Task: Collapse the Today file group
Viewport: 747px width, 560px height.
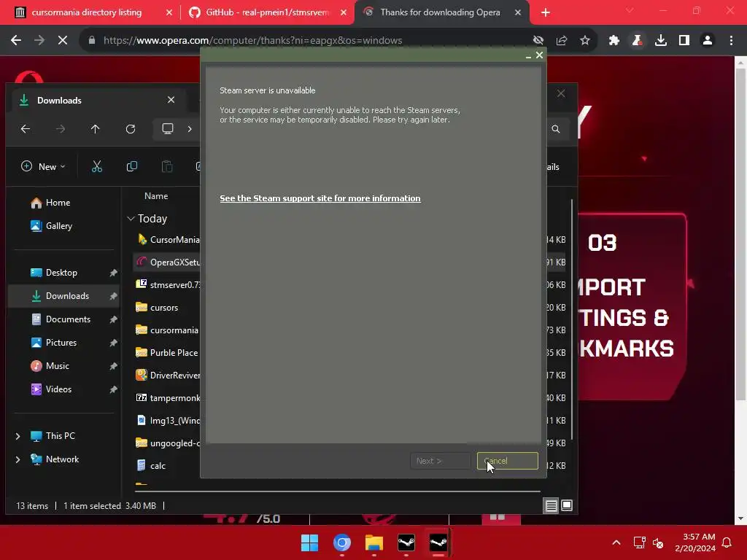Action: click(x=131, y=218)
